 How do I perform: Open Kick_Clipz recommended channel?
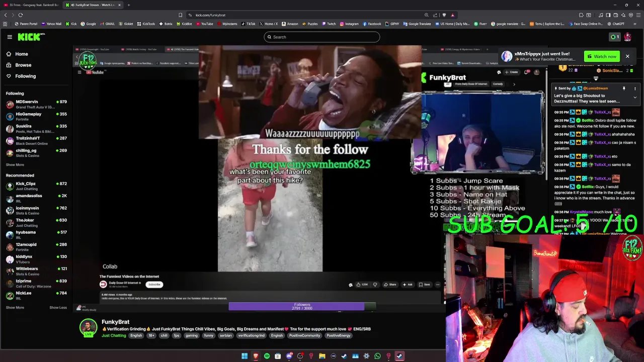(x=36, y=186)
